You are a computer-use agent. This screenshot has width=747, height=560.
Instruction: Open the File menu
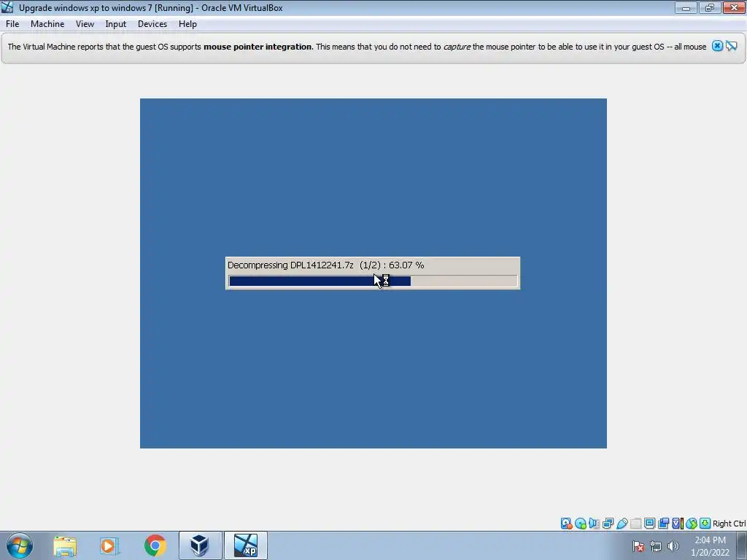point(12,24)
